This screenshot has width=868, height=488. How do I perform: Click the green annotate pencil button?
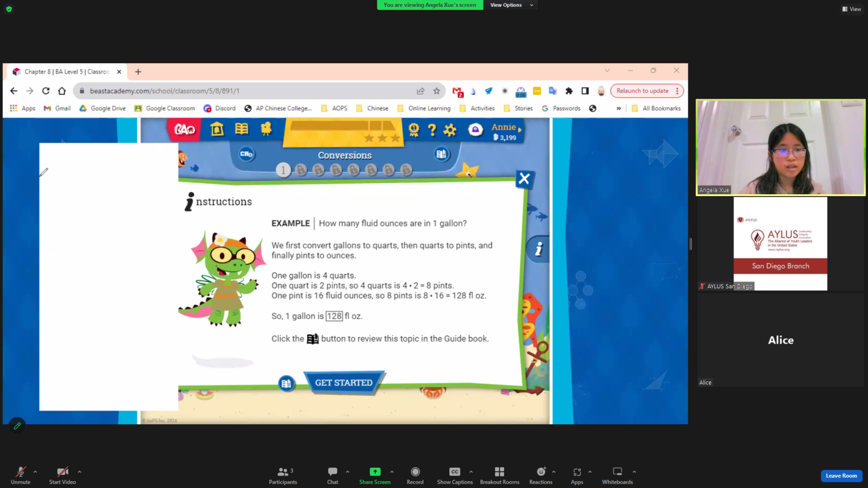17,426
